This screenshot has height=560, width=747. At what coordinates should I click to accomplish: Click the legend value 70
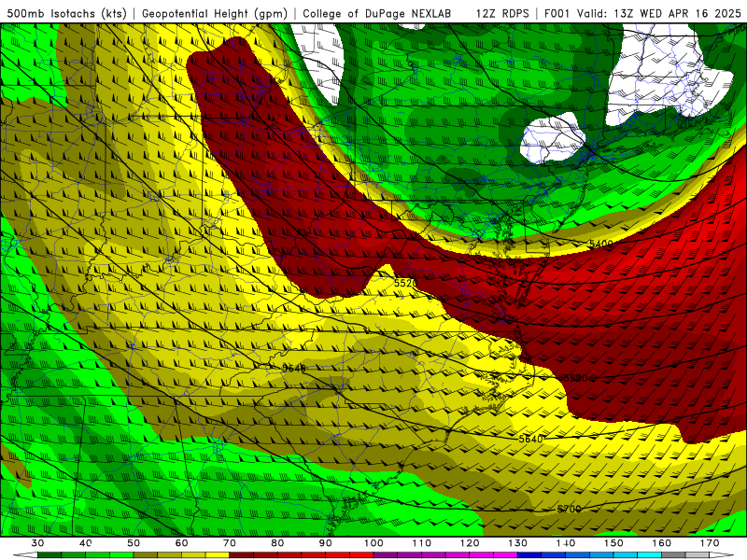click(230, 543)
